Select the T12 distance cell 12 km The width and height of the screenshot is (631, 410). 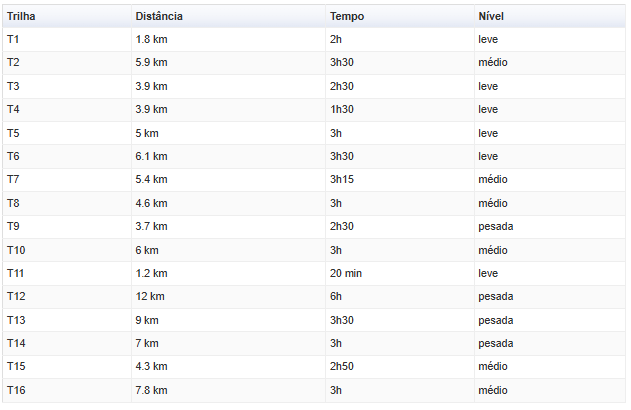[228, 297]
